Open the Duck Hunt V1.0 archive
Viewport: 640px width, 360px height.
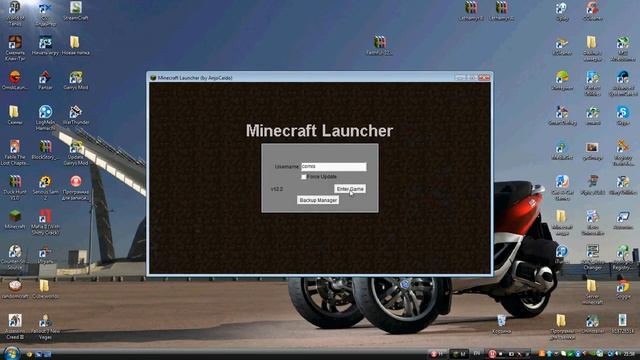[x=15, y=188]
